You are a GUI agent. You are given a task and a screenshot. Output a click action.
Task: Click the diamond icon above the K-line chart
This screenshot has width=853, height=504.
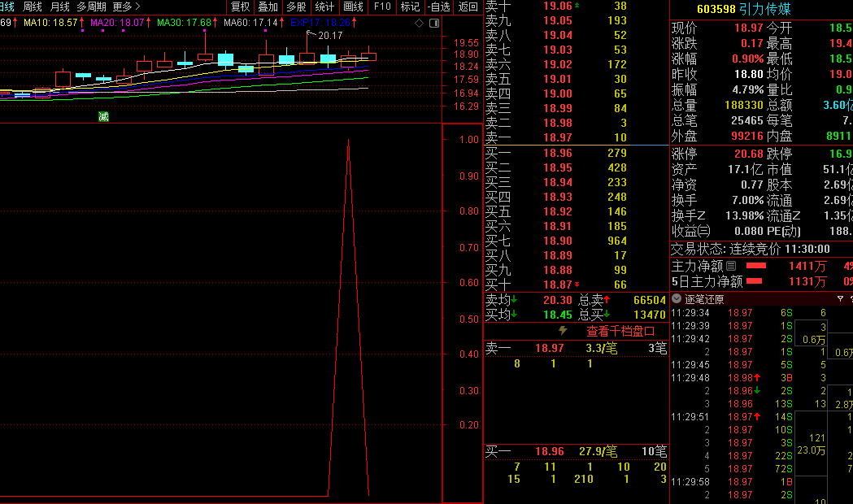tap(419, 23)
